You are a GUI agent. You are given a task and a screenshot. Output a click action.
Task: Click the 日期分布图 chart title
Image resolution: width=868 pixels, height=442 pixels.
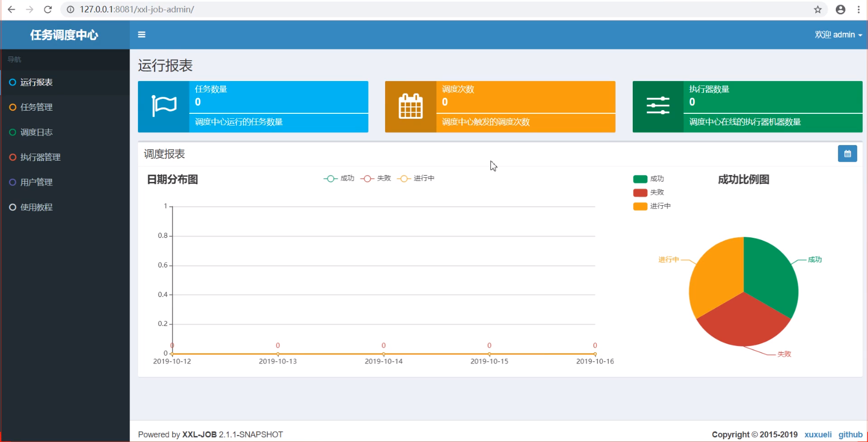pyautogui.click(x=172, y=179)
